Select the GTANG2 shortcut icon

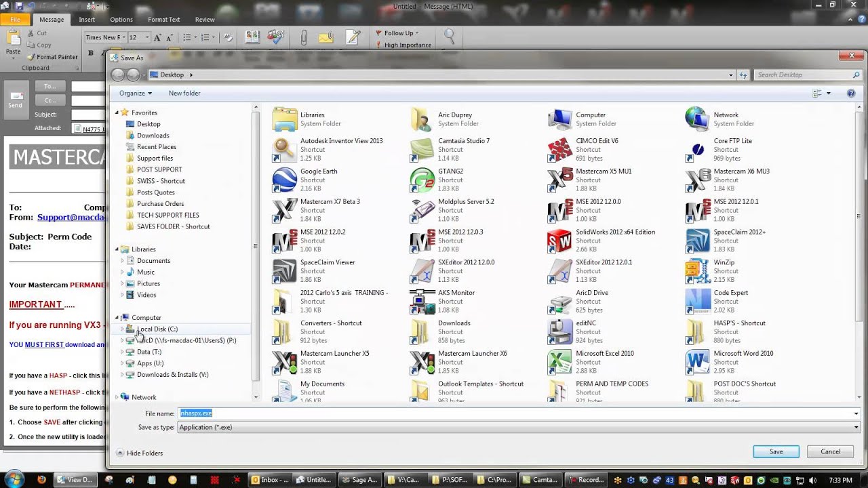422,180
